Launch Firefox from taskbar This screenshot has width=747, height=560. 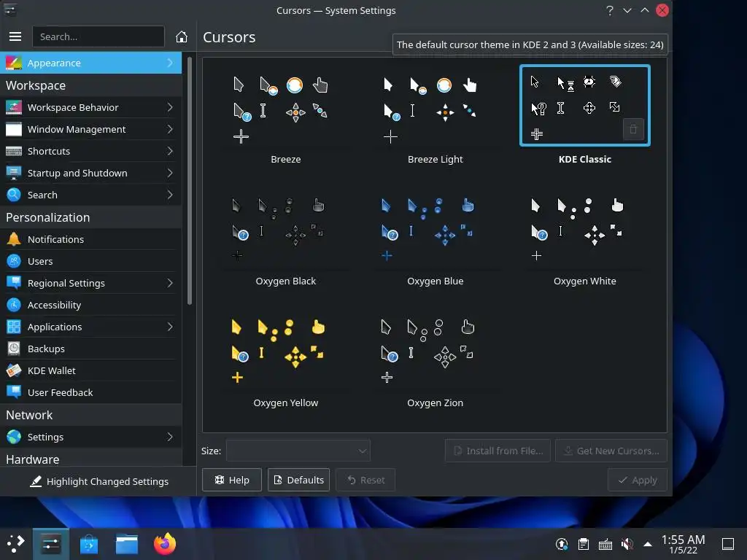[165, 543]
